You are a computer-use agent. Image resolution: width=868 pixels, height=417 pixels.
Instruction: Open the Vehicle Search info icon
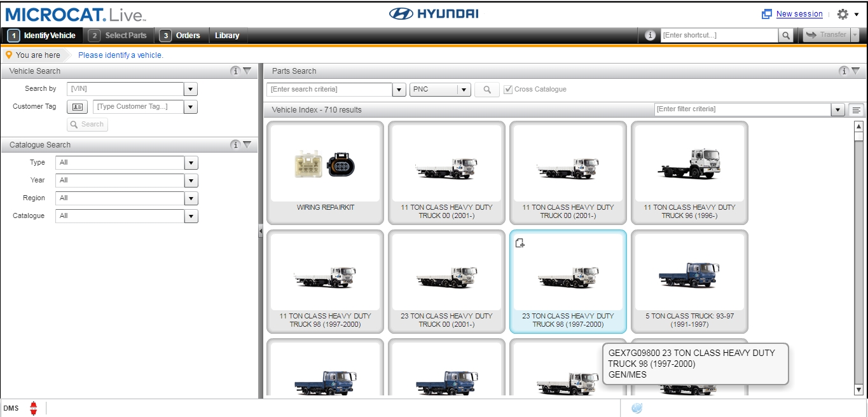tap(235, 71)
